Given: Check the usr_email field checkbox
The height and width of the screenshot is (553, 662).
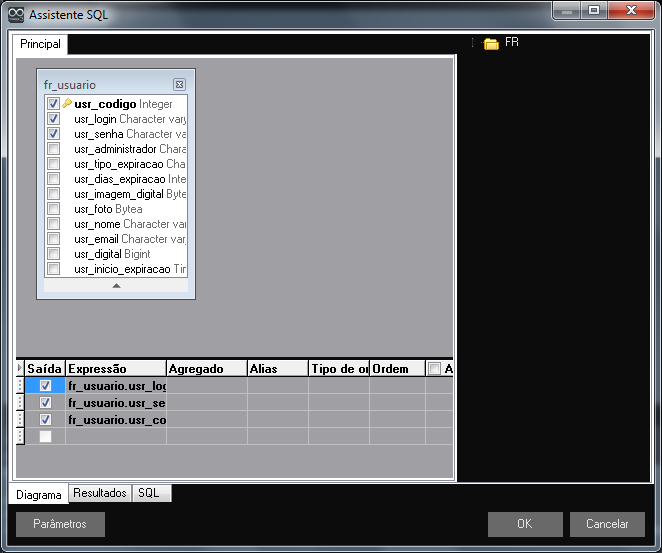Looking at the screenshot, I should [x=54, y=239].
